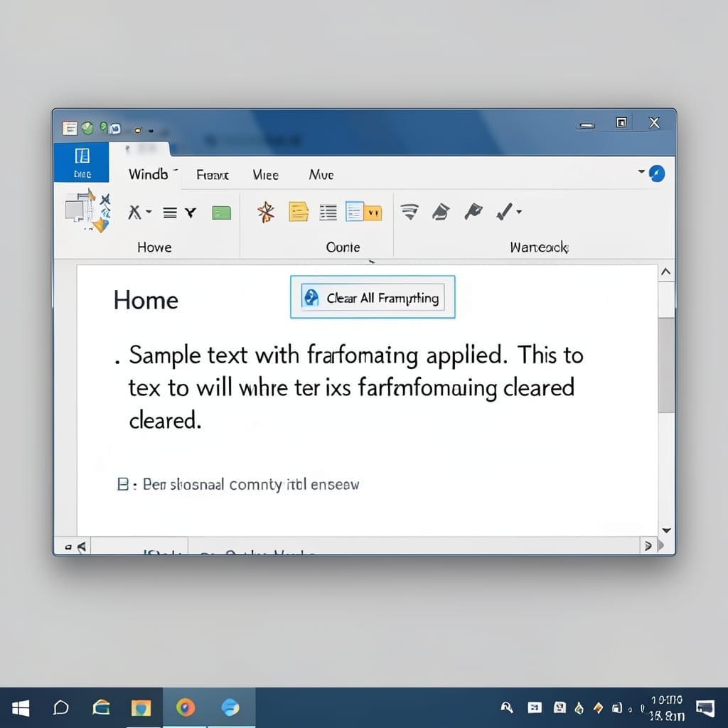Click the checkmark icon in ribbon

click(x=504, y=211)
